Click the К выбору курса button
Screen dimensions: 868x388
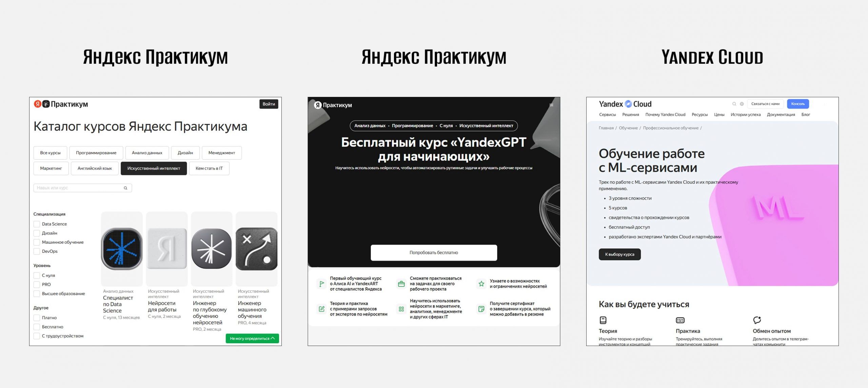(x=619, y=254)
